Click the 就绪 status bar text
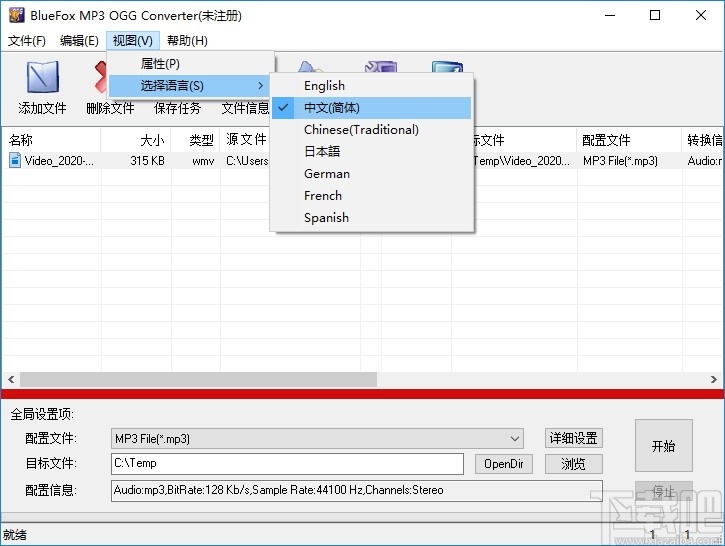The width and height of the screenshot is (725, 546). tap(15, 535)
